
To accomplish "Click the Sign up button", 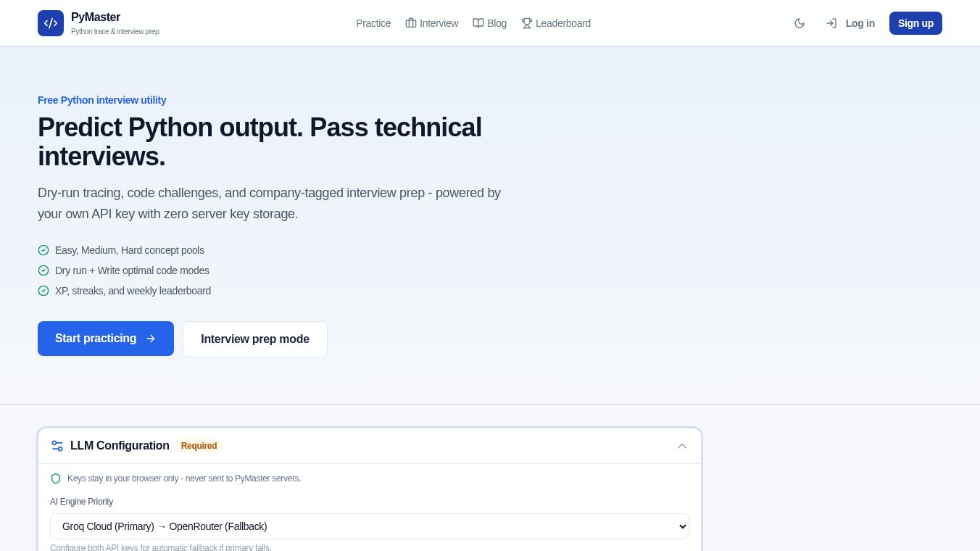I will pyautogui.click(x=915, y=23).
